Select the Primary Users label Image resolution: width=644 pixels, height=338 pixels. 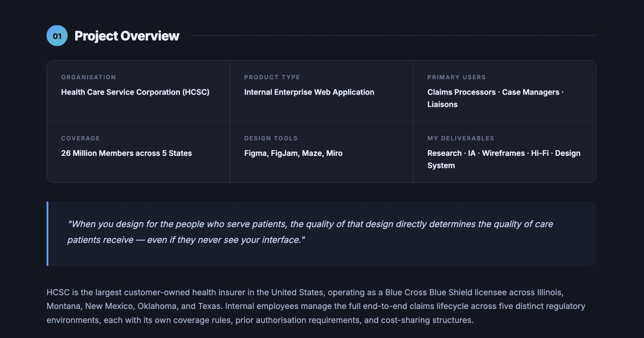(457, 77)
